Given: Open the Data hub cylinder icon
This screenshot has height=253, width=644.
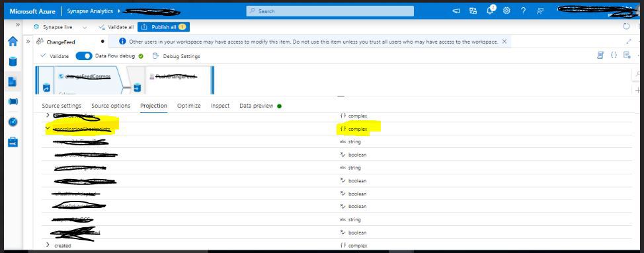Looking at the screenshot, I should (x=13, y=61).
